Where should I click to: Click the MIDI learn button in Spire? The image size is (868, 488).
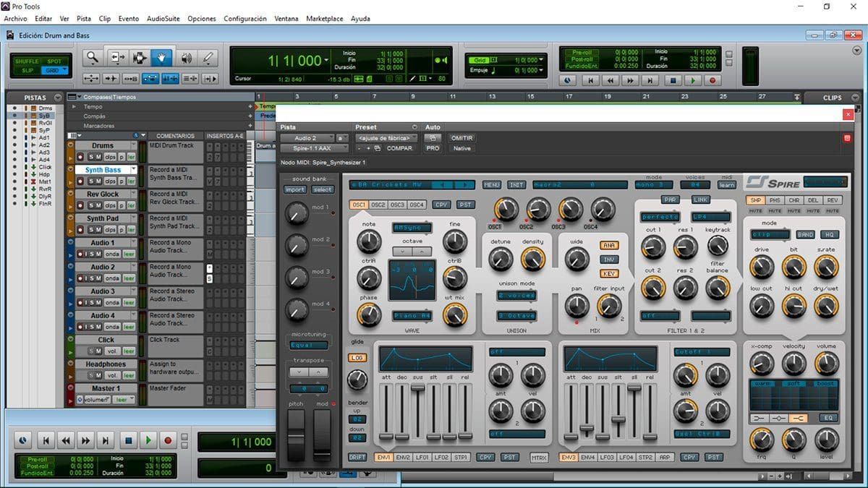coord(726,185)
